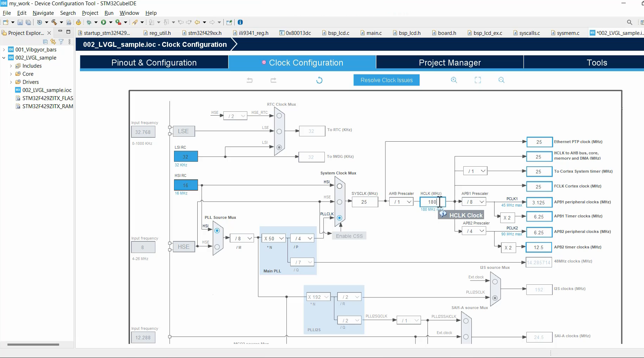Viewport: 644px width, 358px height.
Task: Click the HSE input frequency field 8
Action: (143, 247)
